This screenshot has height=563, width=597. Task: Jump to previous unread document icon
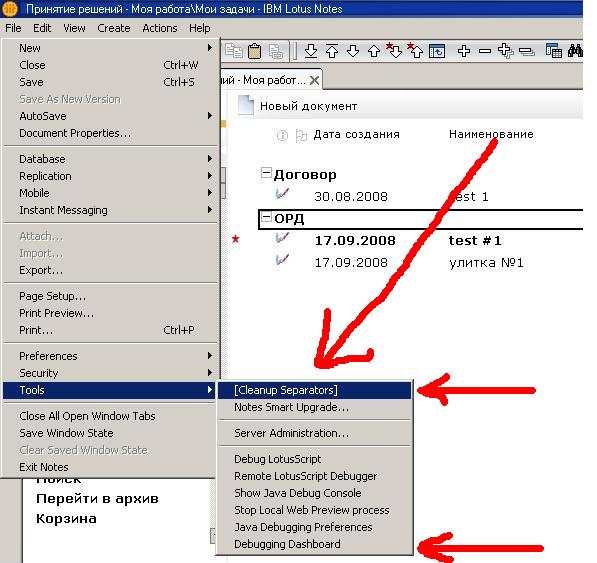pyautogui.click(x=415, y=50)
